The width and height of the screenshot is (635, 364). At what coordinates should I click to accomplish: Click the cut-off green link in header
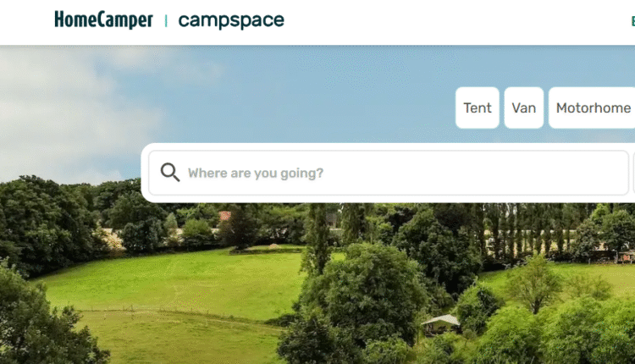click(632, 20)
